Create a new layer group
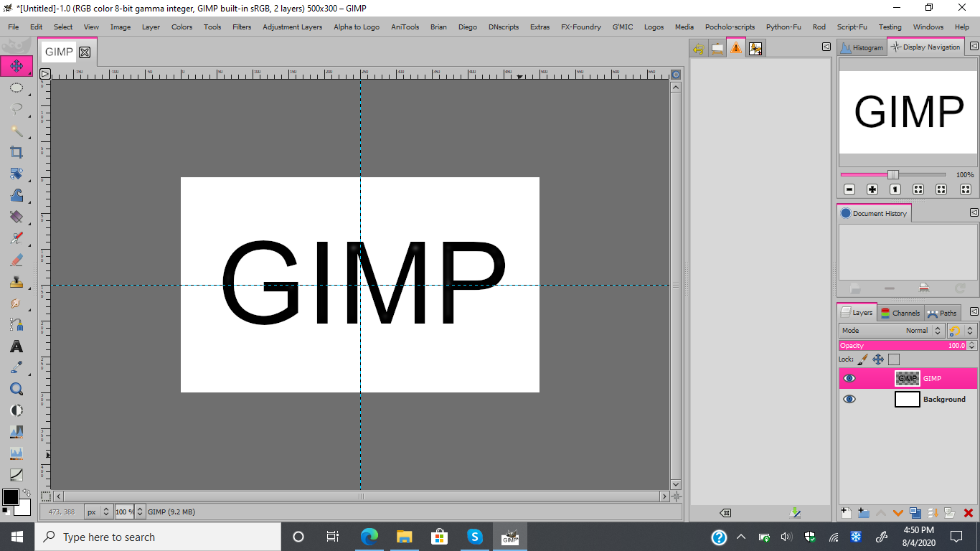The image size is (980, 551). tap(863, 512)
